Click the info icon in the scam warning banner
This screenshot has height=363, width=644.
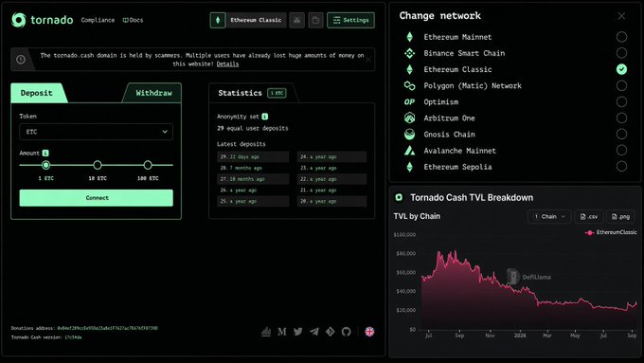coord(21,60)
